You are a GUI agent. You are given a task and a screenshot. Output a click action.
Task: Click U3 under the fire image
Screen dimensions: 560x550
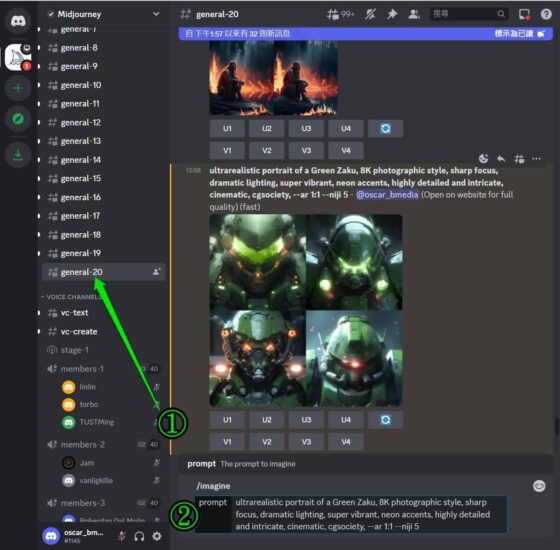tap(306, 129)
